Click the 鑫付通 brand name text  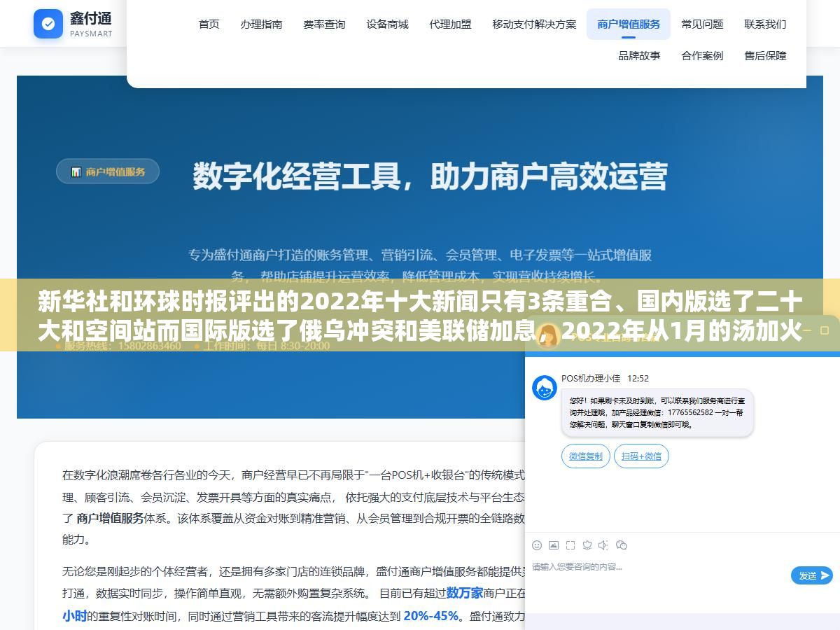(91, 18)
